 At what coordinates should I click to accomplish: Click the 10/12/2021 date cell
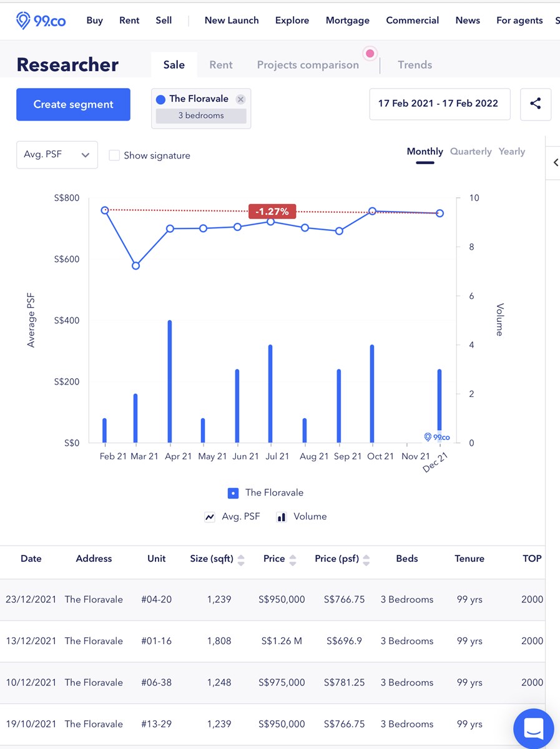point(31,683)
